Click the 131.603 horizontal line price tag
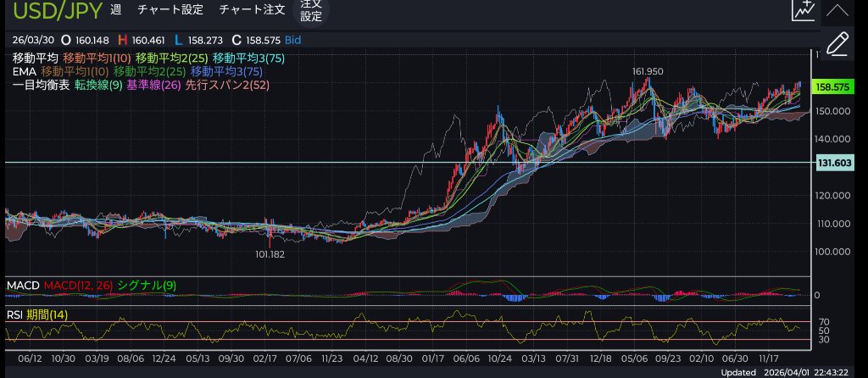Image resolution: width=868 pixels, height=378 pixels. (x=832, y=162)
